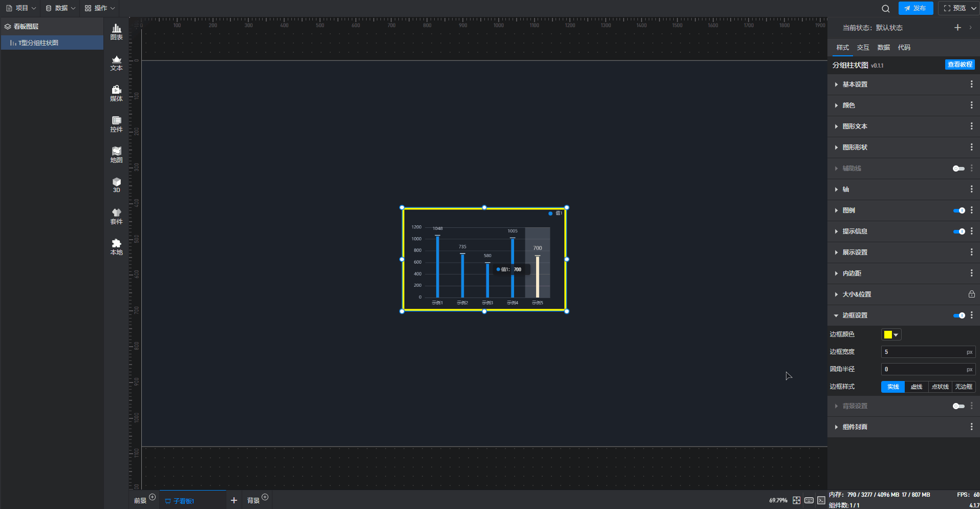Open the 3D components icon
The height and width of the screenshot is (509, 980).
[x=116, y=185]
